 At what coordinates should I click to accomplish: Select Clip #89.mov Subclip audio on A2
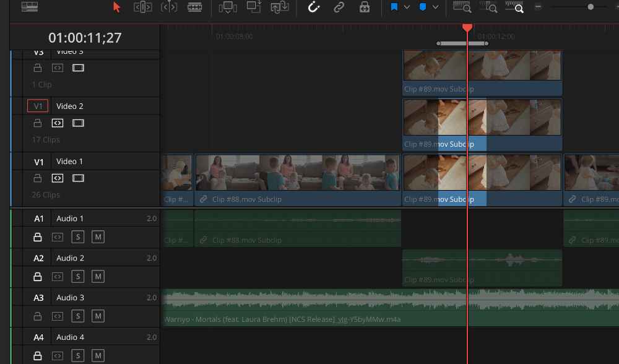tap(482, 267)
